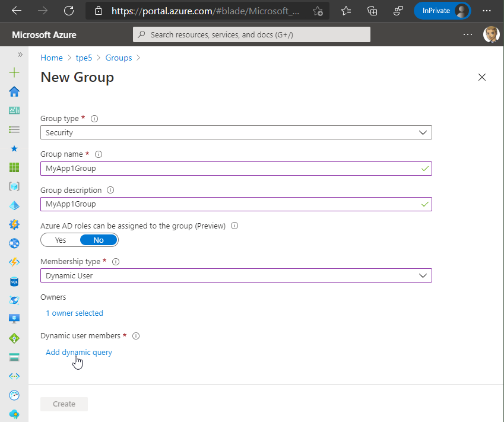Image resolution: width=504 pixels, height=422 pixels.
Task: Click the Create button
Action: (64, 404)
